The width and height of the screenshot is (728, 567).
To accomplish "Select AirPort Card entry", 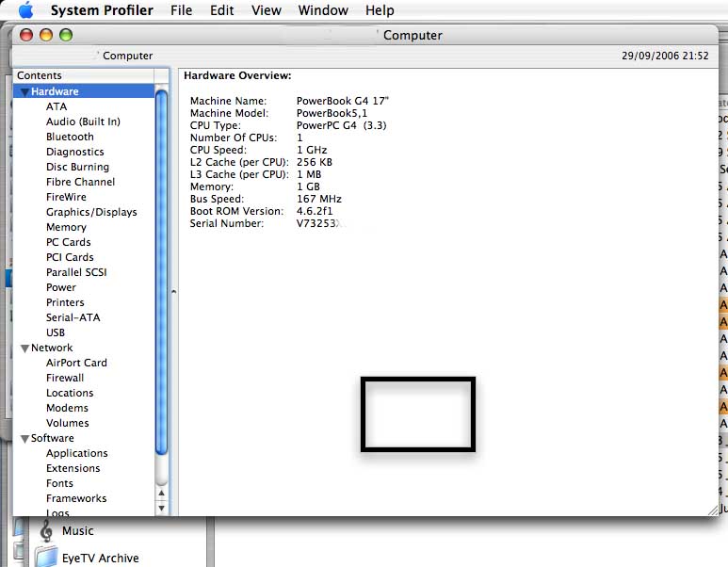I will [x=76, y=363].
